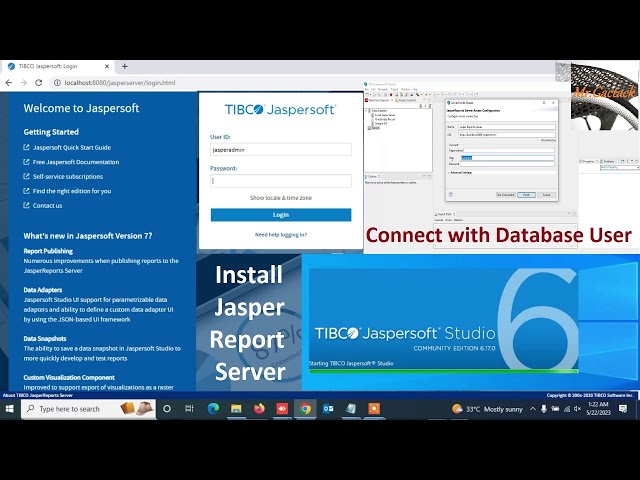This screenshot has height=480, width=640.
Task: Select the Problems tab in Studio
Action: point(608,161)
